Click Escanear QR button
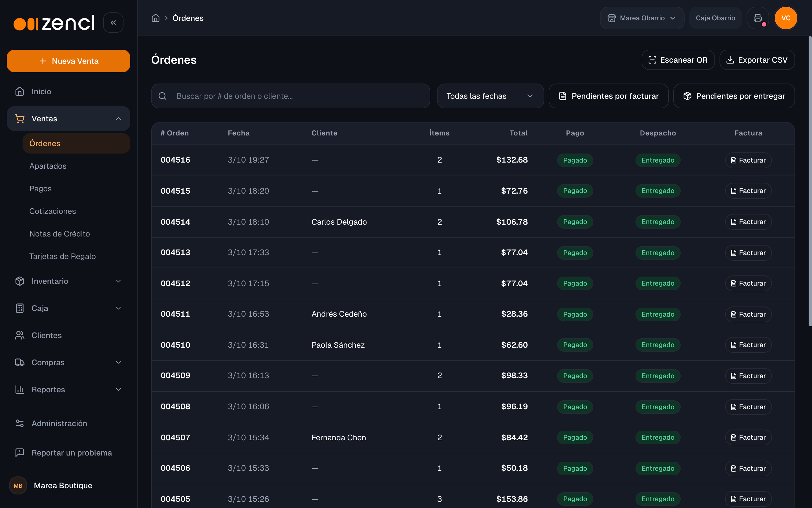Image resolution: width=812 pixels, height=508 pixels. 678,60
